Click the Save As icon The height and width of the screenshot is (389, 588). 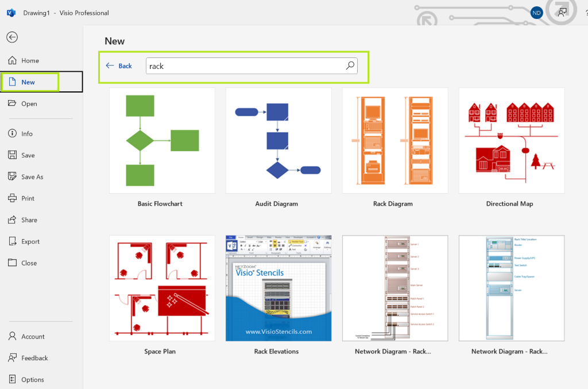tap(13, 176)
